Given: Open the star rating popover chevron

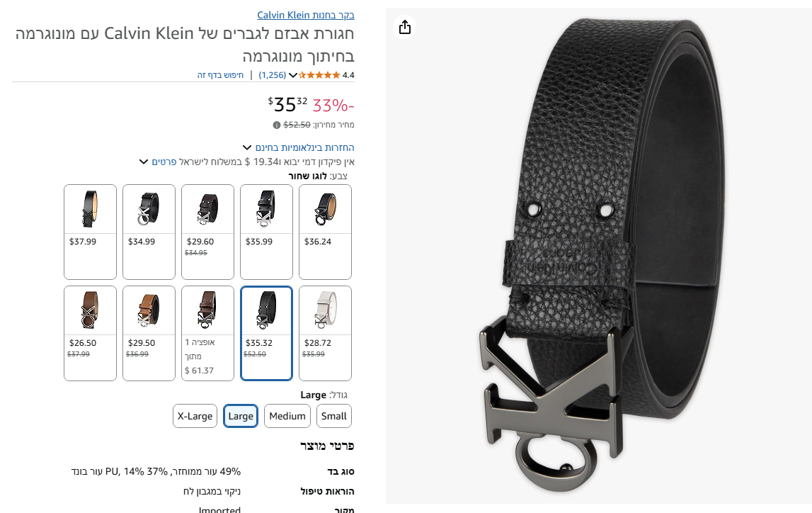Looking at the screenshot, I should point(292,75).
